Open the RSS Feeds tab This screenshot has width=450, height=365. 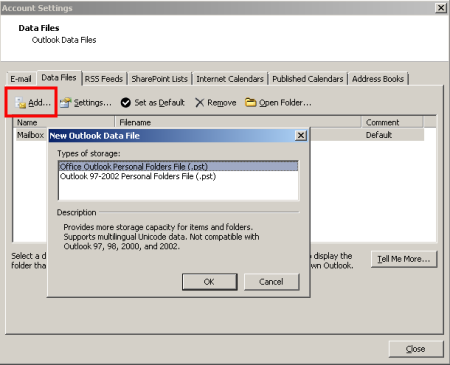tap(104, 79)
